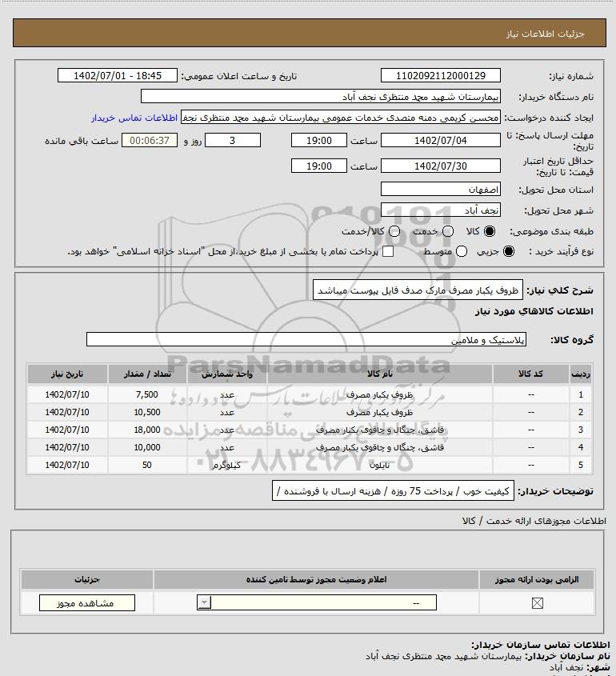The image size is (616, 676).
Task: Click the جزئیات اطلاعات نیاز title bar
Action: click(x=310, y=33)
